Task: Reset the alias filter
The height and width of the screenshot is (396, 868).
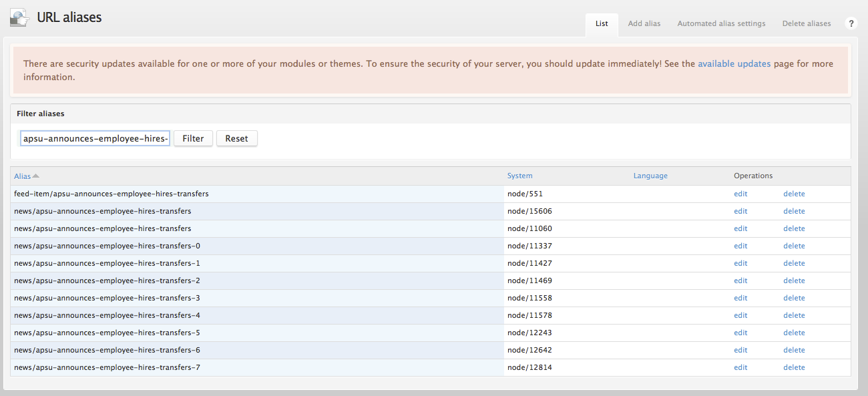Action: click(x=236, y=138)
